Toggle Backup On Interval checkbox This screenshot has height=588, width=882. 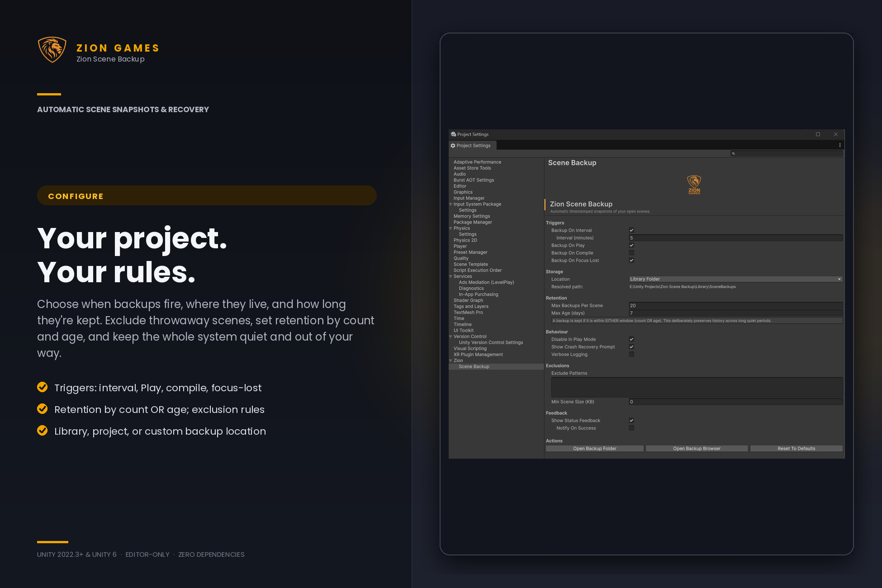pos(631,230)
